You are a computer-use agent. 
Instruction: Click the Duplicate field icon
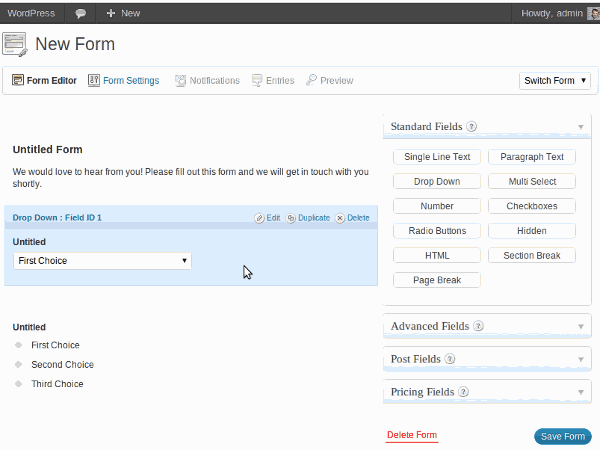click(291, 217)
